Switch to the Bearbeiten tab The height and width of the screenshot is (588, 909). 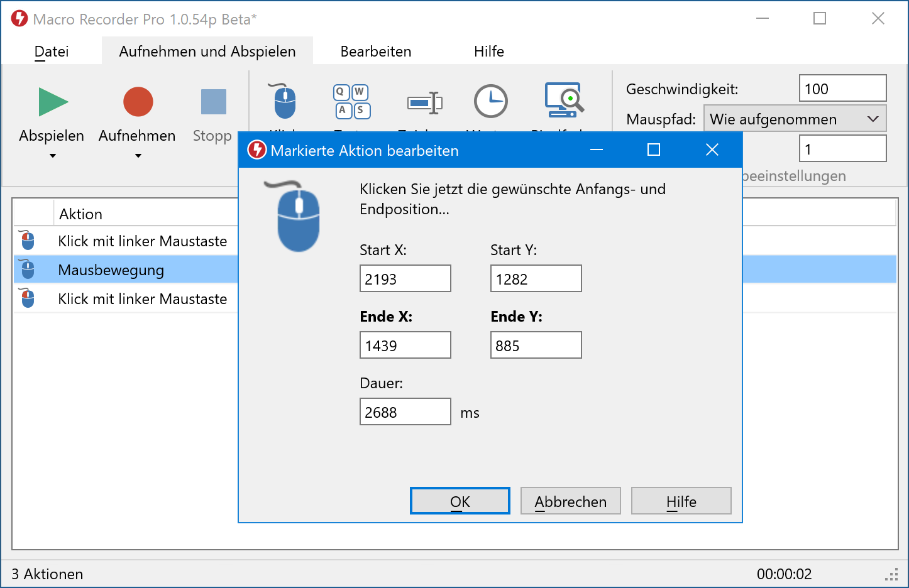[x=375, y=52]
